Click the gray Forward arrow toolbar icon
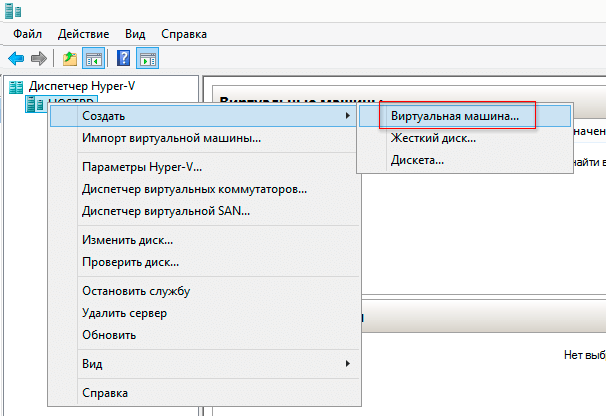The height and width of the screenshot is (416, 606). coord(39,59)
